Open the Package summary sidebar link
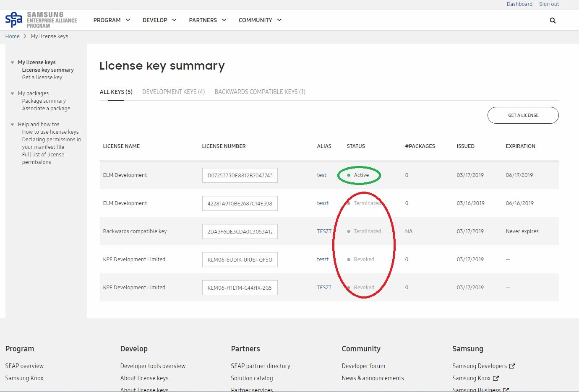The image size is (579, 392). click(44, 101)
